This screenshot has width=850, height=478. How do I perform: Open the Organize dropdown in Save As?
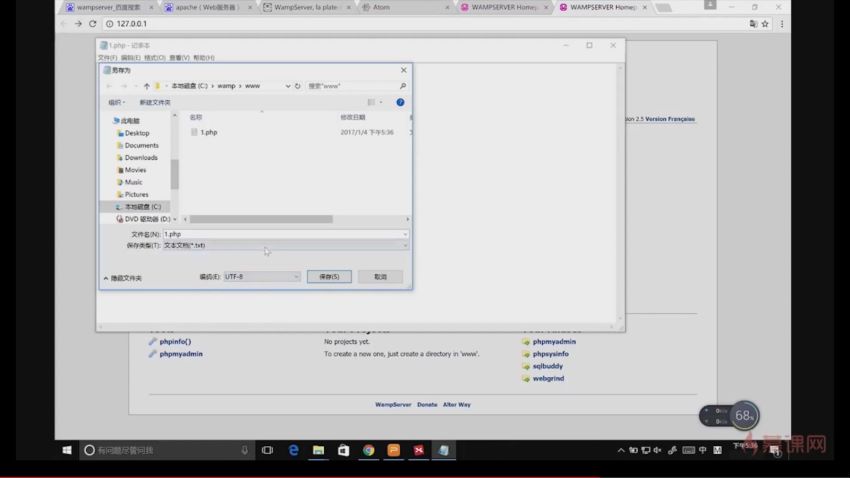point(117,102)
